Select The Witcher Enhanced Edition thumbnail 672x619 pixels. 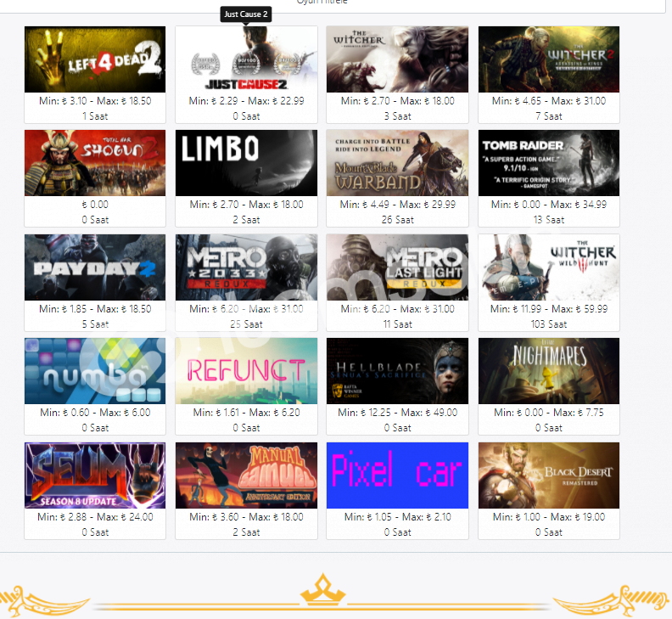(x=397, y=59)
